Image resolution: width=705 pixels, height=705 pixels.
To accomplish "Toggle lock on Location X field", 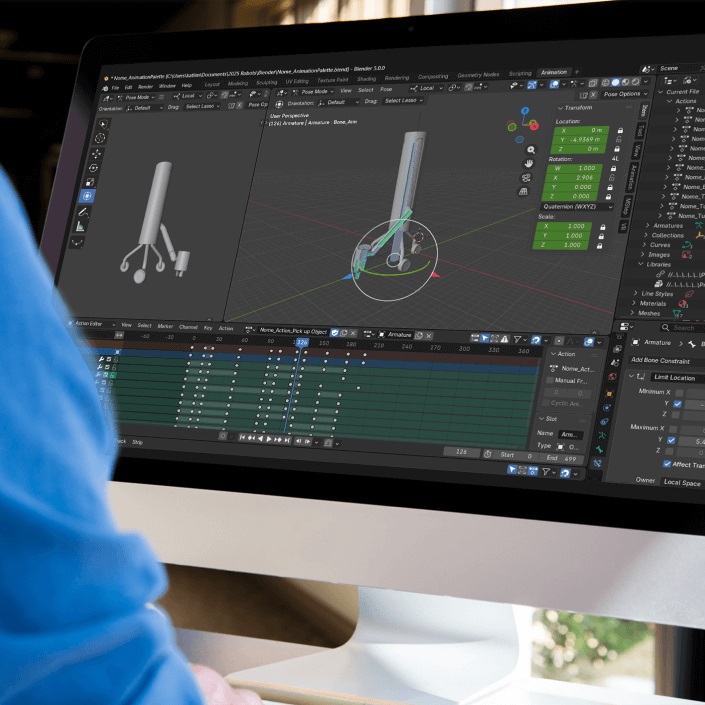I will (619, 130).
